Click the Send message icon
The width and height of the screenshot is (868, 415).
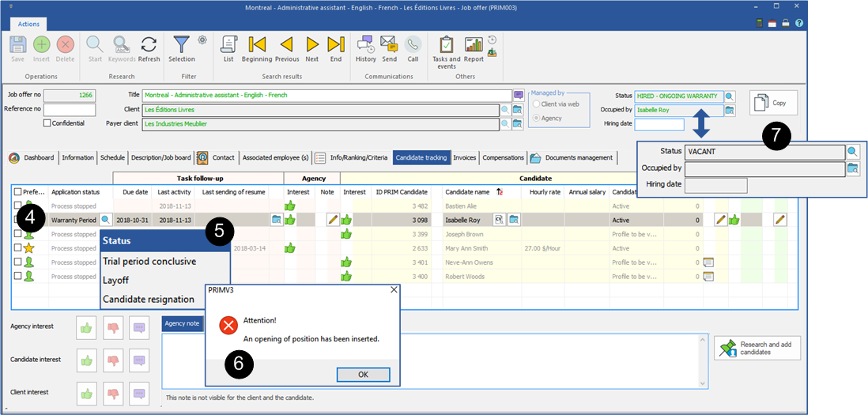389,44
